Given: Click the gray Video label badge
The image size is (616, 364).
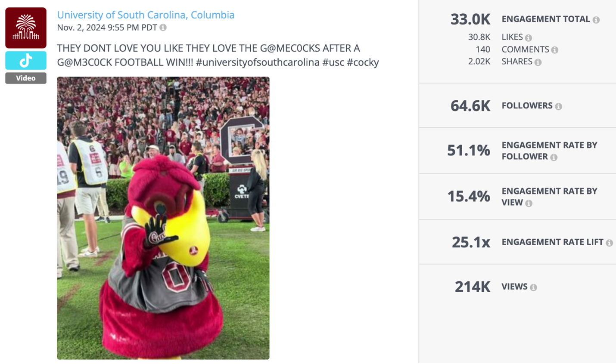Looking at the screenshot, I should 25,78.
